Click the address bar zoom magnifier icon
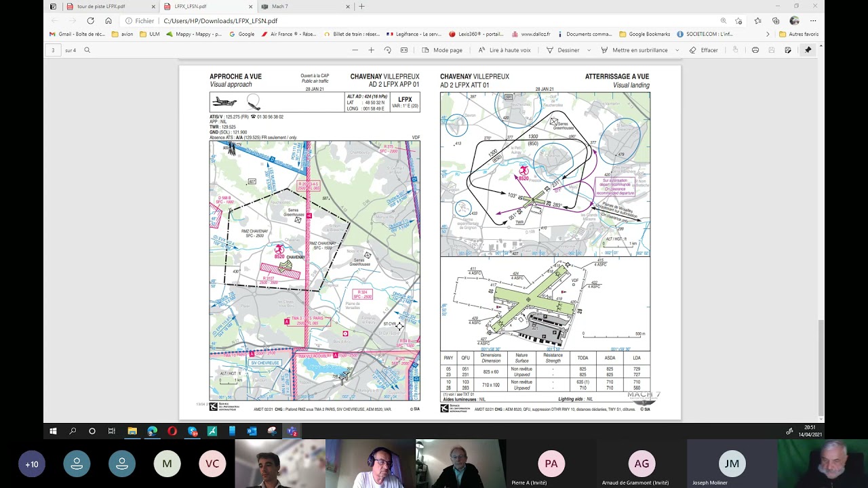Viewport: 868px width, 488px height. click(x=724, y=21)
